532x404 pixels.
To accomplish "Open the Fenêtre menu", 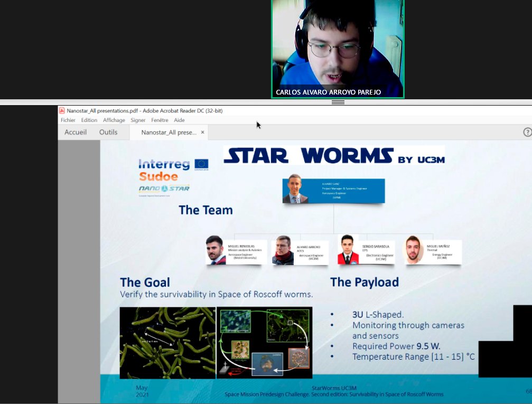I will point(159,120).
